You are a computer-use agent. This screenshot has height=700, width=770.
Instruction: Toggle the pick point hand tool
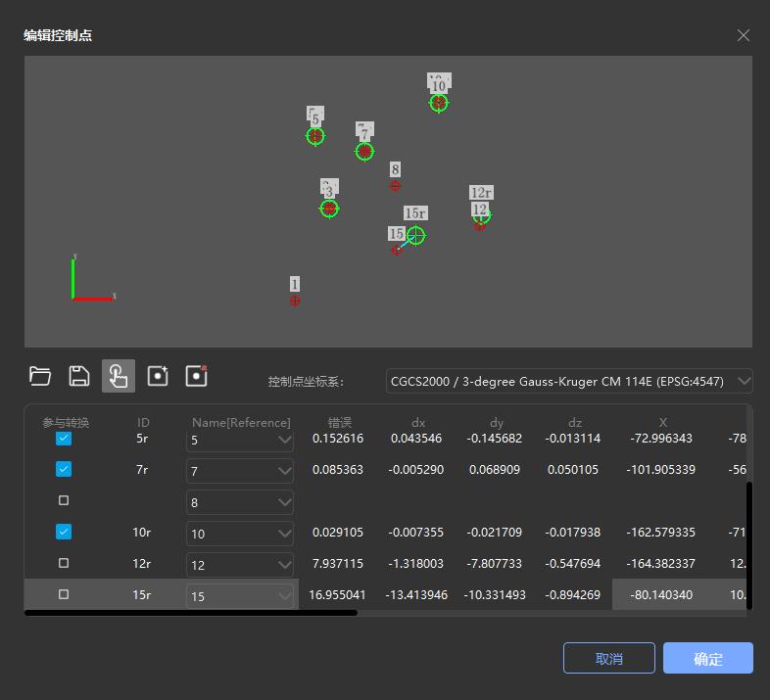pos(119,376)
